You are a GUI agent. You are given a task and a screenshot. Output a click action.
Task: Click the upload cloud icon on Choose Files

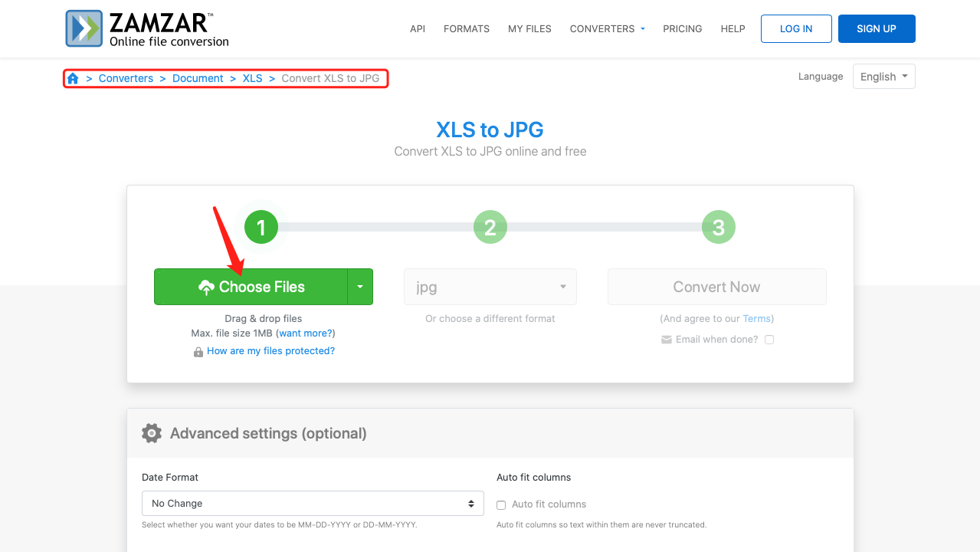click(207, 286)
